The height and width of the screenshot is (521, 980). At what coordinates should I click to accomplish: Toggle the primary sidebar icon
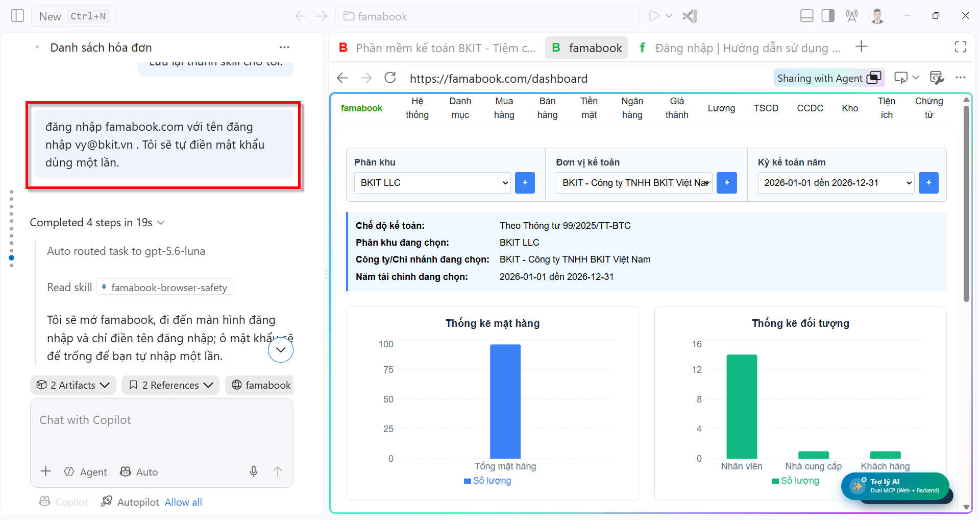click(17, 16)
